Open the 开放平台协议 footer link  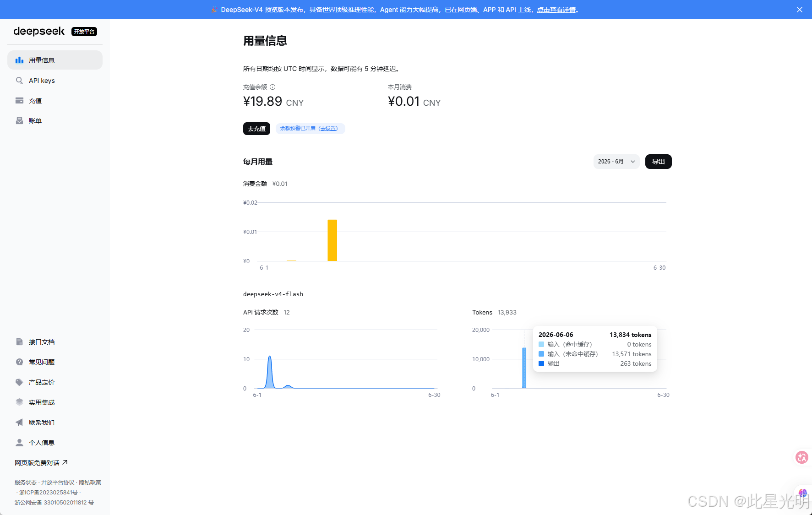(58, 482)
